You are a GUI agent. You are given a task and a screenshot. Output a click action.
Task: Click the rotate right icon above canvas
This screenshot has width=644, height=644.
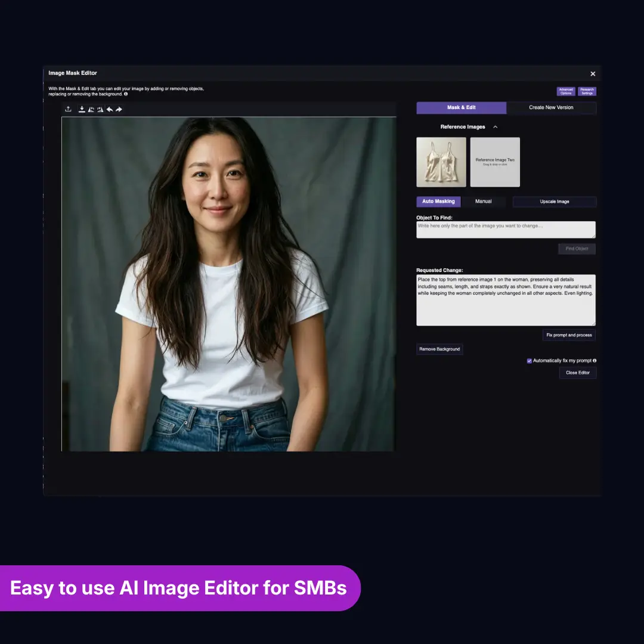[x=100, y=109]
